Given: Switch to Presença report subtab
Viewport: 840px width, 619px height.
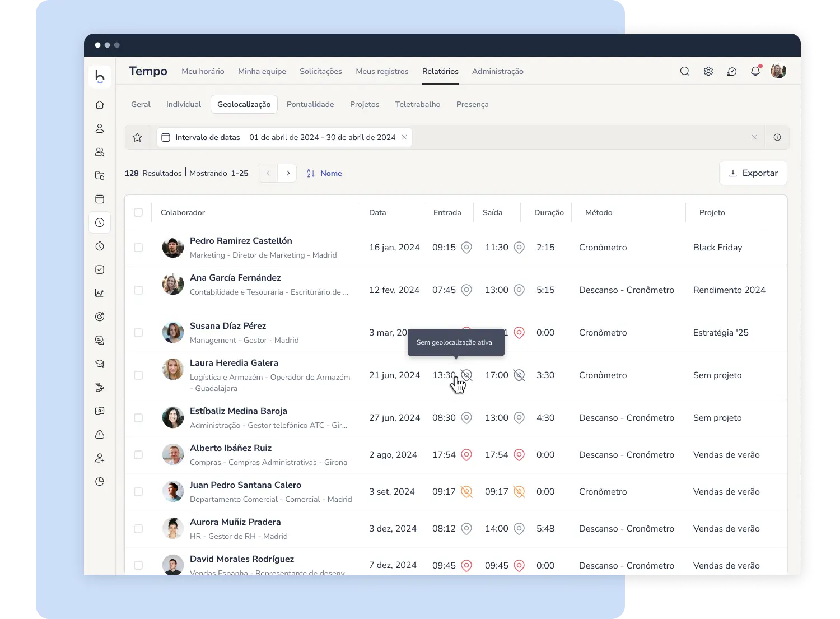Looking at the screenshot, I should [473, 104].
